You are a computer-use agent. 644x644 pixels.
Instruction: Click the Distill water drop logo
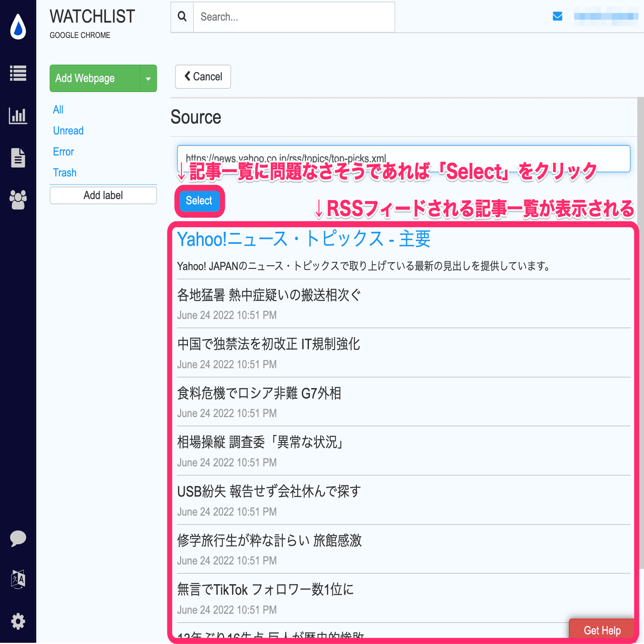18,27
